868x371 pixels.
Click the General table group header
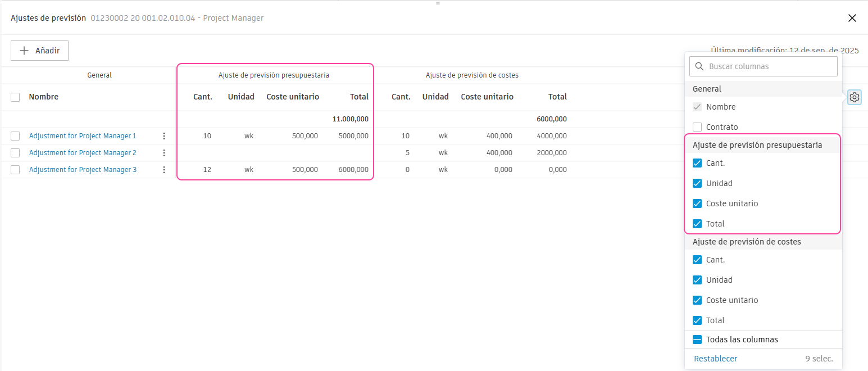pyautogui.click(x=99, y=75)
